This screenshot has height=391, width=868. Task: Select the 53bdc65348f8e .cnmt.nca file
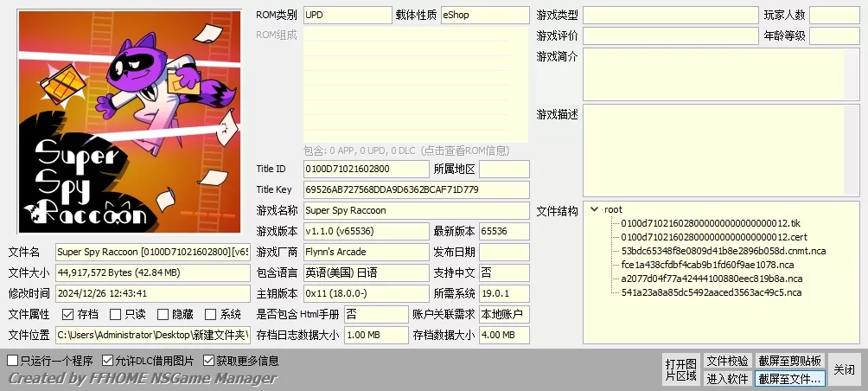pyautogui.click(x=723, y=251)
